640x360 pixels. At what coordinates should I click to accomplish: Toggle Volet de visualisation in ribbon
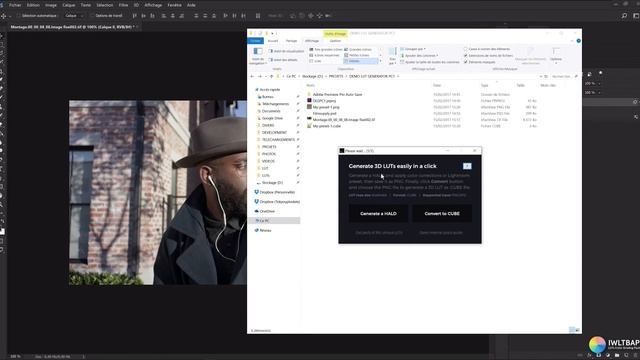tap(286, 51)
